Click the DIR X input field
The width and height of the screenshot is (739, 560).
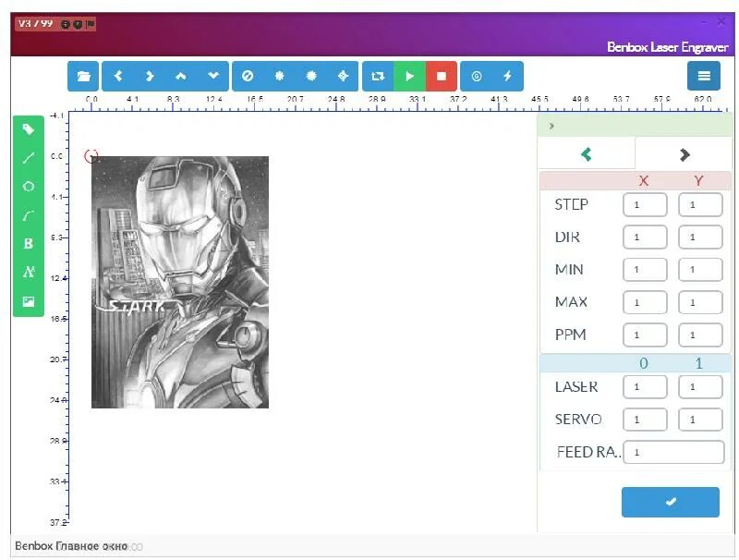pyautogui.click(x=645, y=237)
